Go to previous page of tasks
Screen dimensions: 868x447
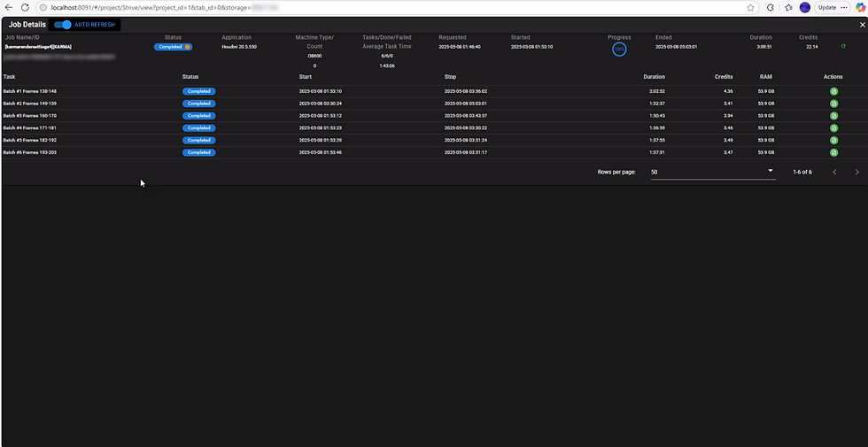click(834, 172)
